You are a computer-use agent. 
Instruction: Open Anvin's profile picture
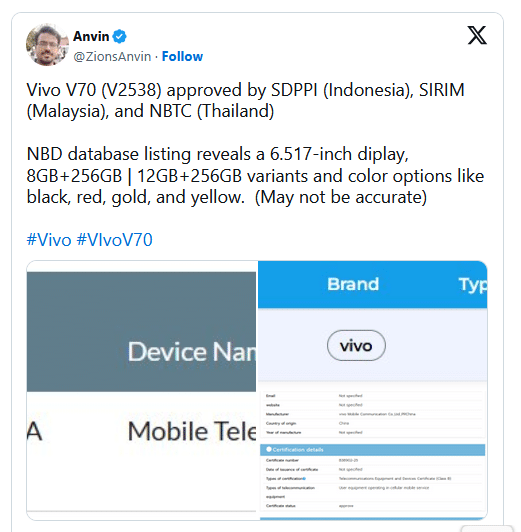point(47,45)
